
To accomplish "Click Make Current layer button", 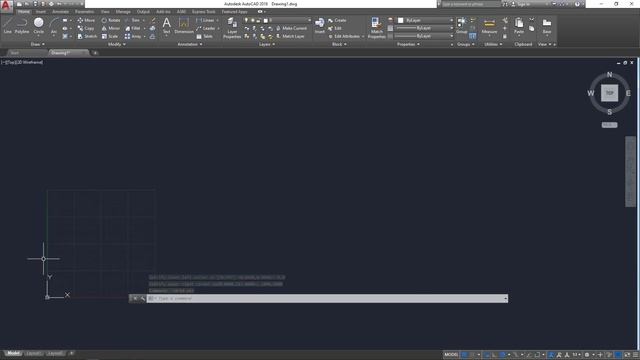I will 291,28.
